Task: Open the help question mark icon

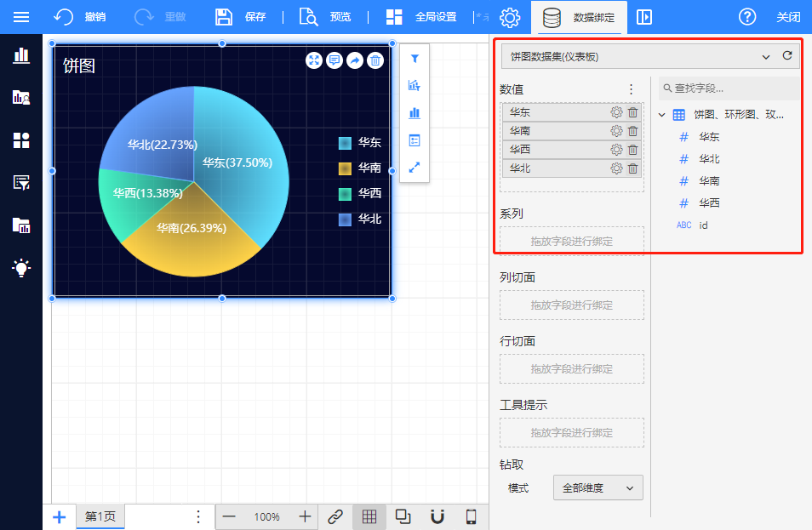Action: (x=746, y=17)
